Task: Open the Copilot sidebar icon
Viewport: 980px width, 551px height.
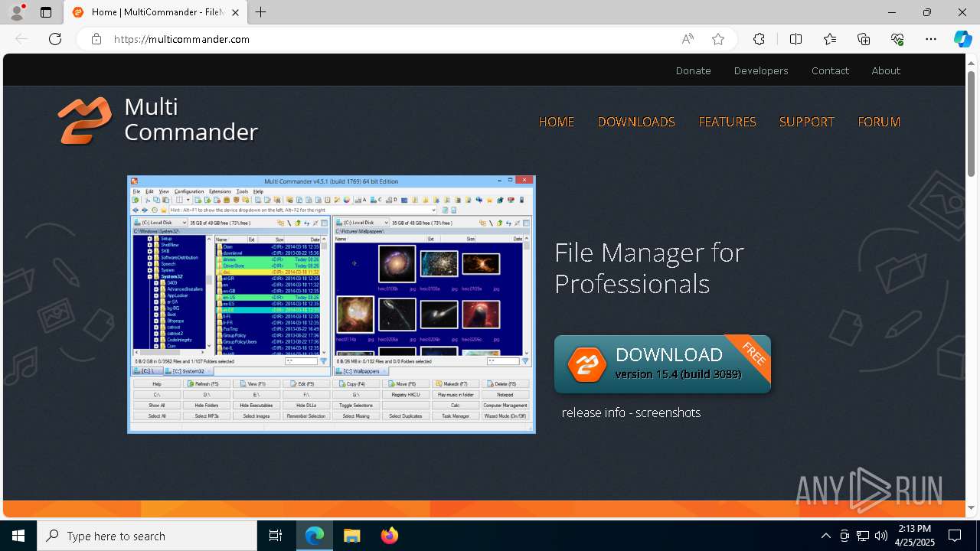Action: 962,39
